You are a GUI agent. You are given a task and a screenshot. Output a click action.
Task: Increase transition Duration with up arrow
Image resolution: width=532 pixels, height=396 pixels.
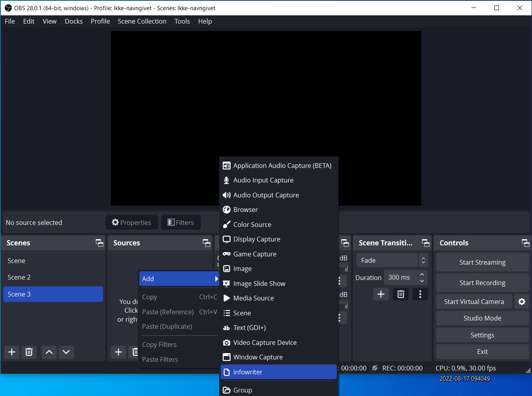(x=422, y=274)
